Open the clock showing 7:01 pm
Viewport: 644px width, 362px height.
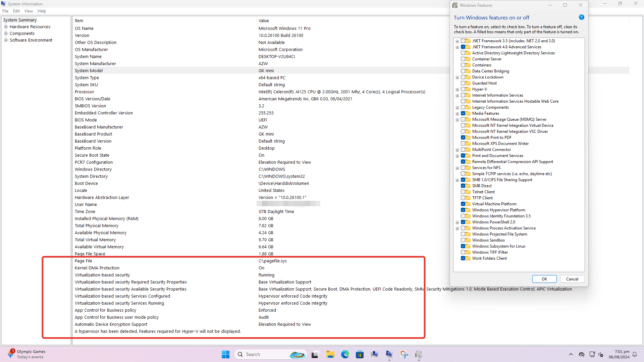619,354
